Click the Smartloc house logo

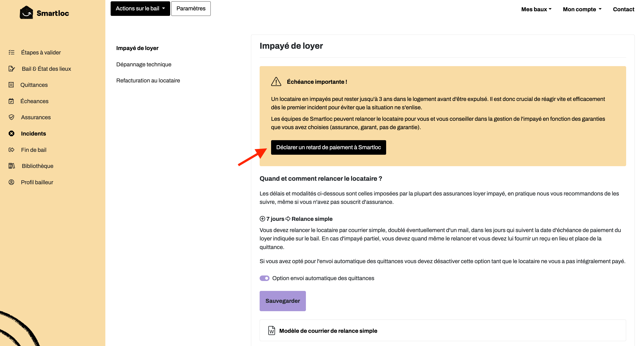point(26,13)
